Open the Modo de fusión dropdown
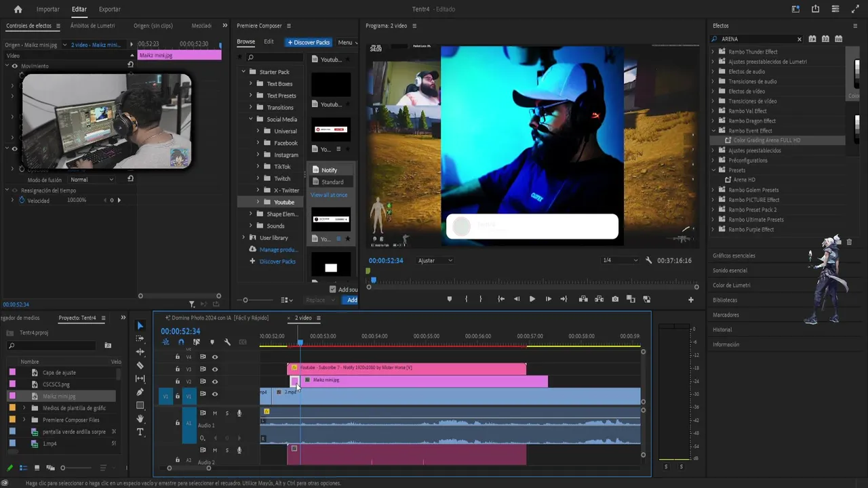Viewport: 868px width, 488px height. [92, 180]
